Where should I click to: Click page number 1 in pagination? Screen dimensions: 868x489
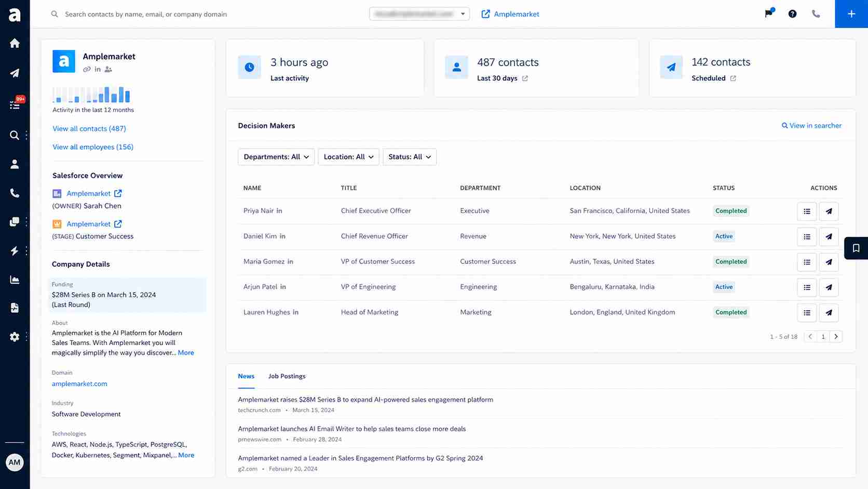[823, 337]
